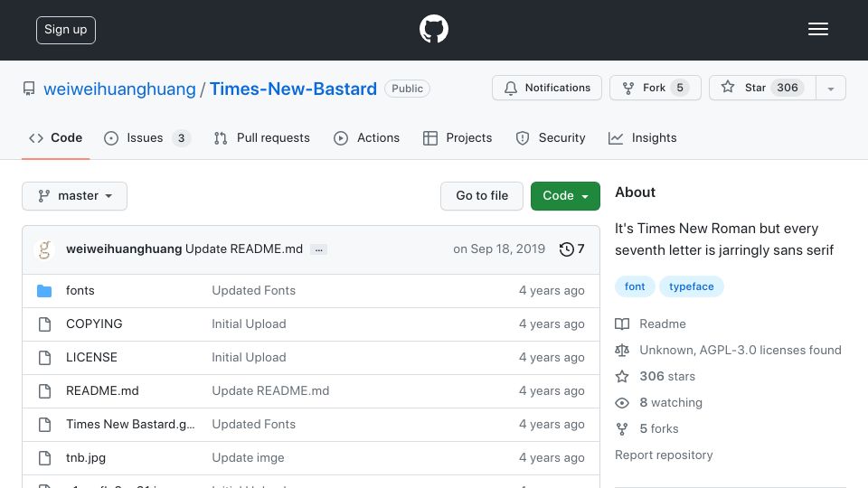Click the weiweihuanghuang commit author avatar

(x=44, y=249)
